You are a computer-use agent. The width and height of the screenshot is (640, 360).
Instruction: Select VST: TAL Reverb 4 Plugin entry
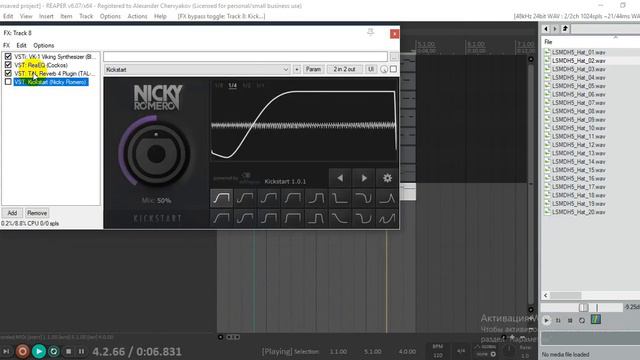coord(55,73)
